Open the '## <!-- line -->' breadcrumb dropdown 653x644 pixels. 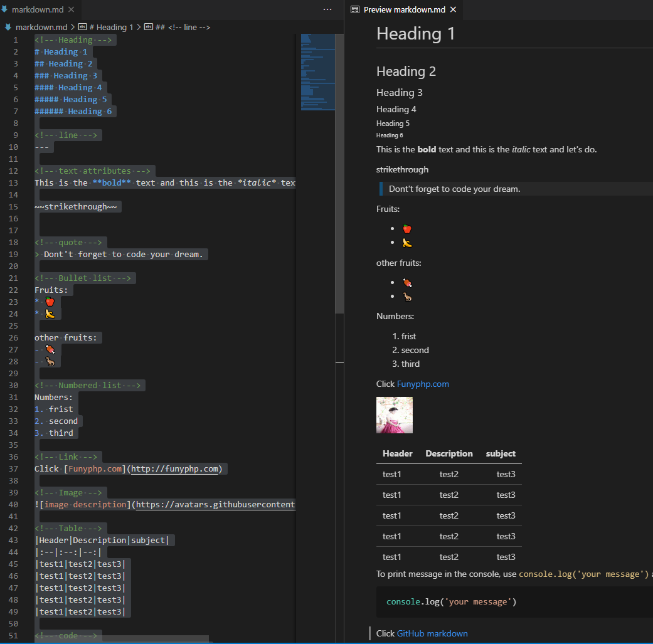click(x=183, y=27)
